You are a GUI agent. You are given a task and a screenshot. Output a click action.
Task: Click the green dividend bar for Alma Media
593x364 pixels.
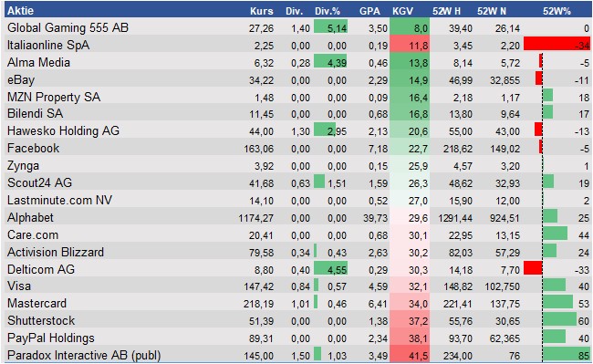330,61
